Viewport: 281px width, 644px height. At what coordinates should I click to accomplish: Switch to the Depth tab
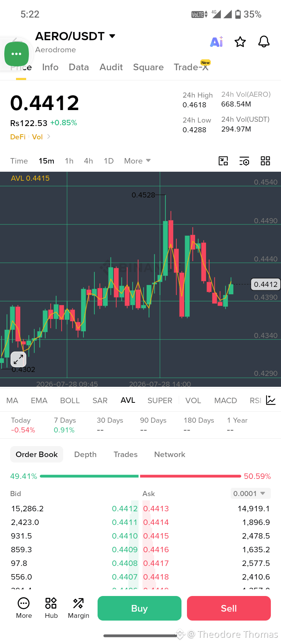(85, 454)
